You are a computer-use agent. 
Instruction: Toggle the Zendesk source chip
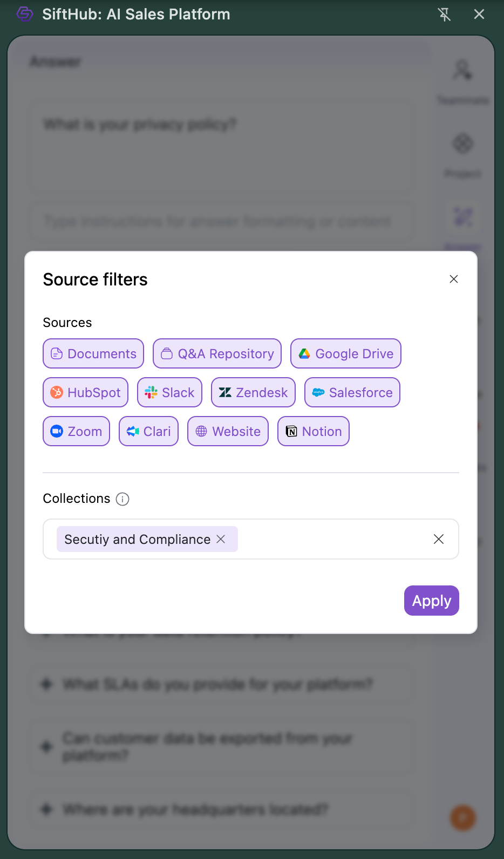pyautogui.click(x=253, y=392)
